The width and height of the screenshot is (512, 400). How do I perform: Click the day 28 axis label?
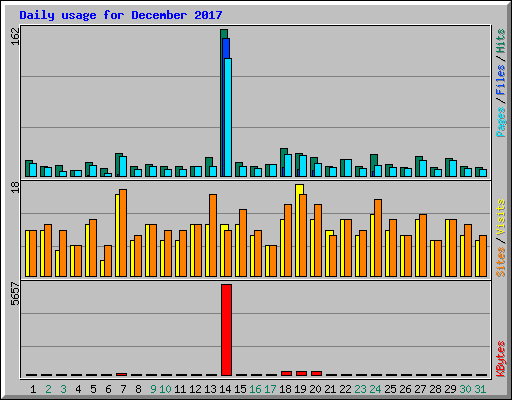[435, 389]
